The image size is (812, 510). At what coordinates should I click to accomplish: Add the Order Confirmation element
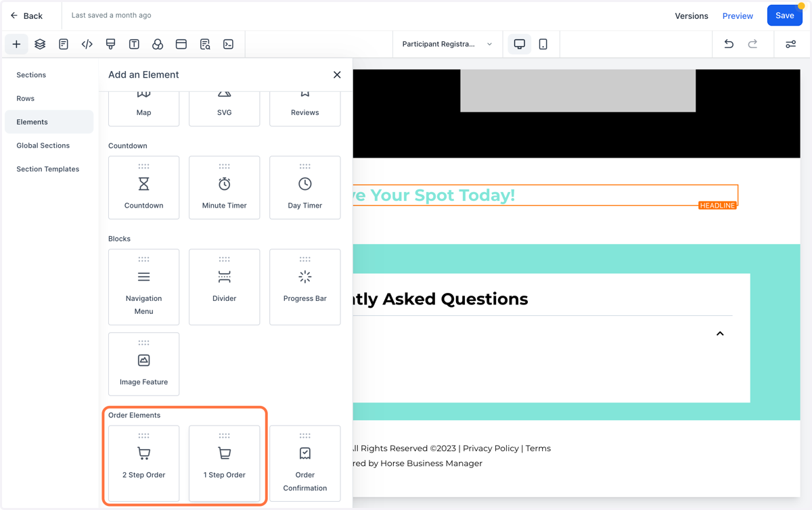point(305,463)
